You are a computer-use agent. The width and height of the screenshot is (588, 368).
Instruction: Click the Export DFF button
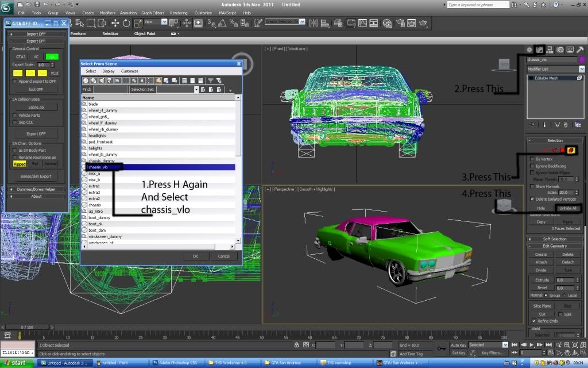[x=36, y=133]
